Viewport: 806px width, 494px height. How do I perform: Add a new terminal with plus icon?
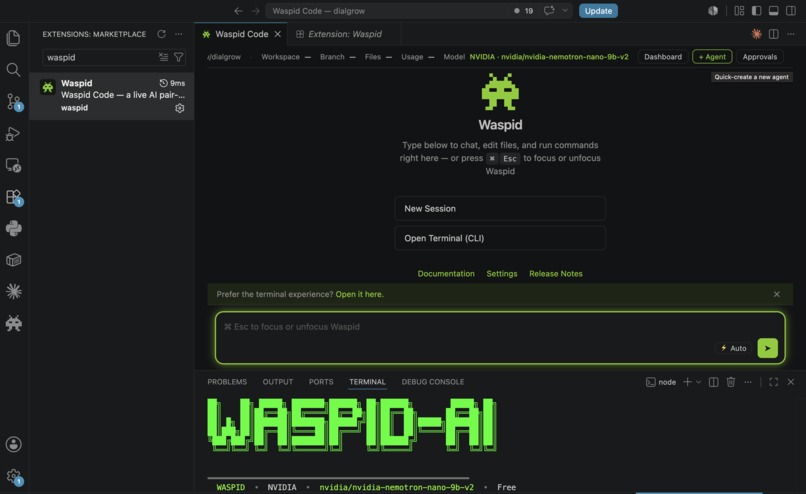click(x=687, y=382)
